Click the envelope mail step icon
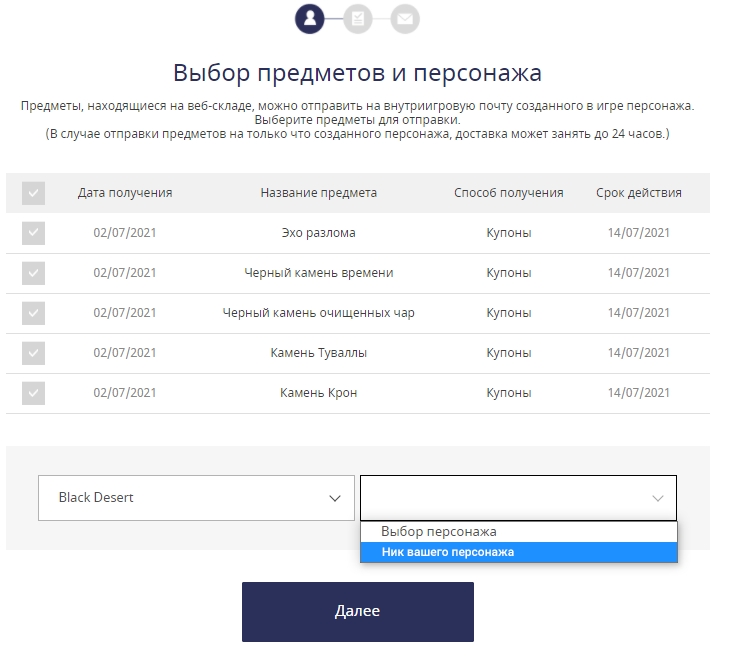This screenshot has width=744, height=662. pos(405,18)
